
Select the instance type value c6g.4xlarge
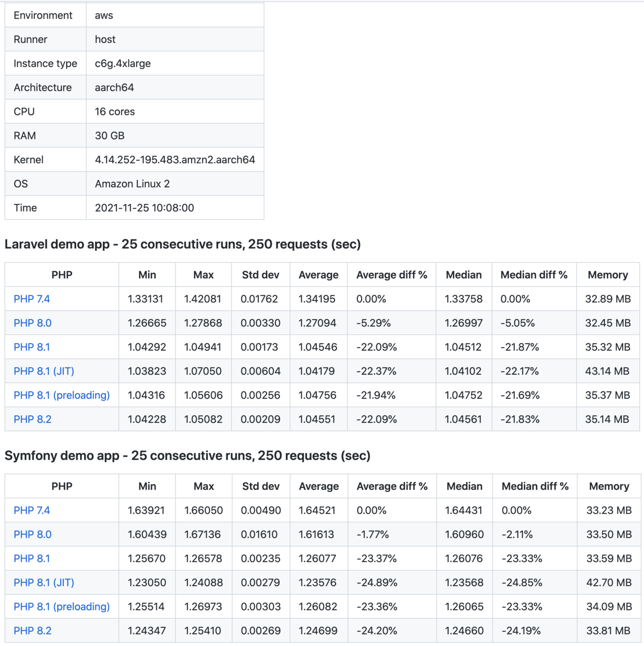point(123,64)
